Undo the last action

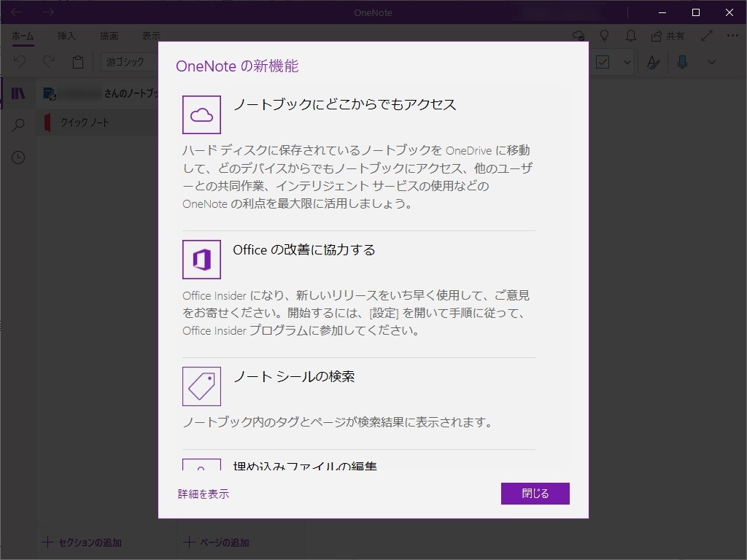[18, 62]
